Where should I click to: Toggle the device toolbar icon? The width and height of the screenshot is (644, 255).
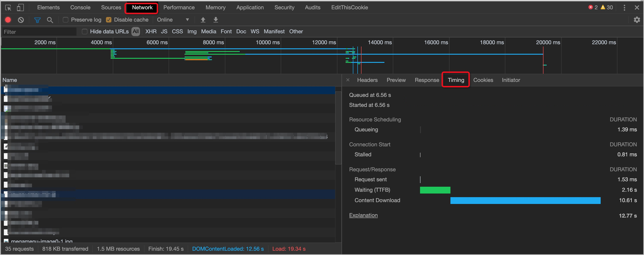(x=20, y=7)
